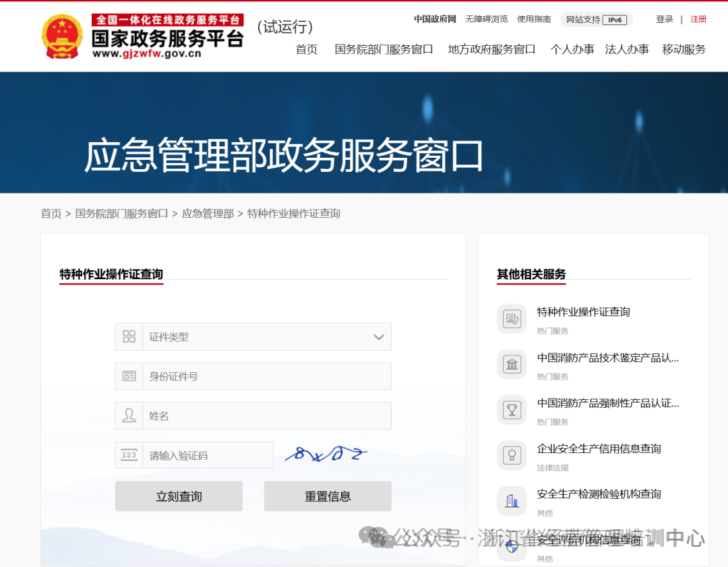728x567 pixels.
Task: Click the 法律法规 tag under 企业安全生产信用信息查询
Action: click(x=553, y=468)
